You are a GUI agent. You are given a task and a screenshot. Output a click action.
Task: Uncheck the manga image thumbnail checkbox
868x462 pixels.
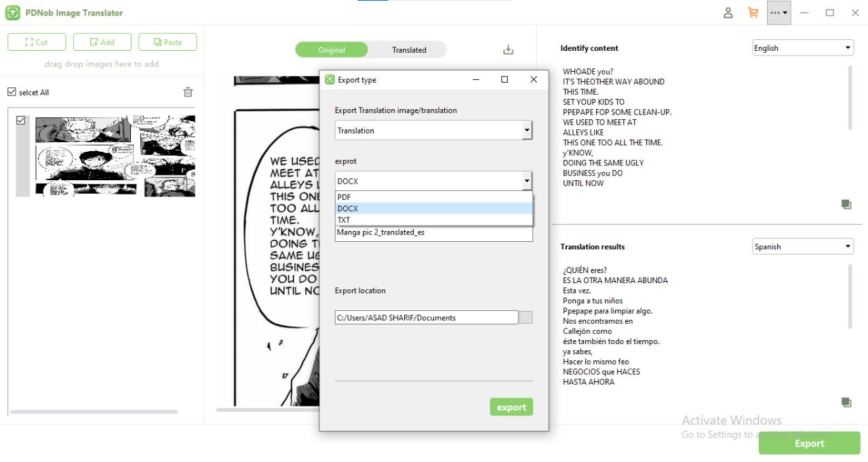[20, 120]
